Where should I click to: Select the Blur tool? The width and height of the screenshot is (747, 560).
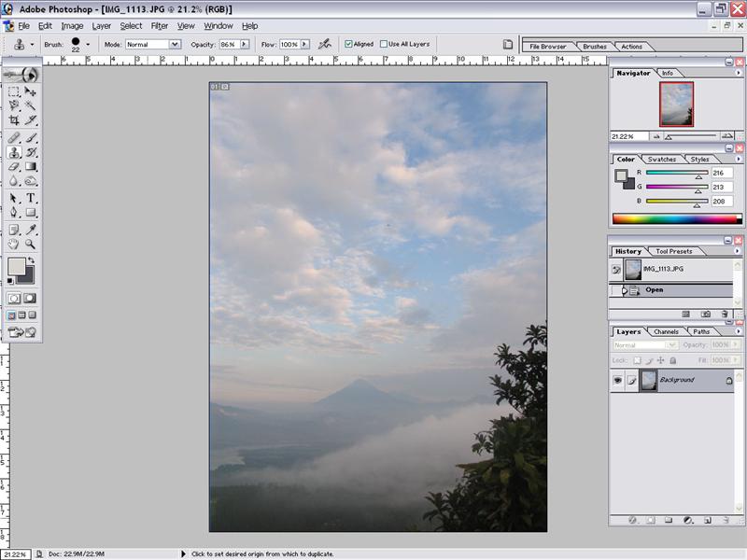14,181
